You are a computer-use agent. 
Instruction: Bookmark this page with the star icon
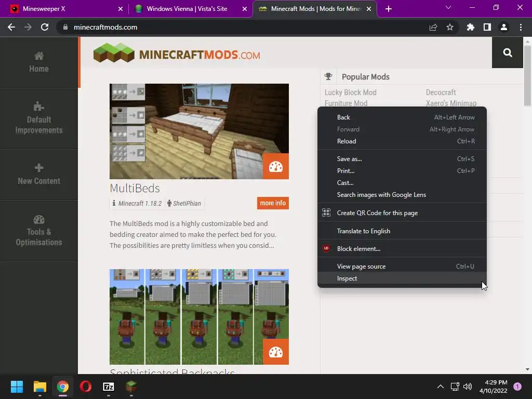[x=450, y=27]
